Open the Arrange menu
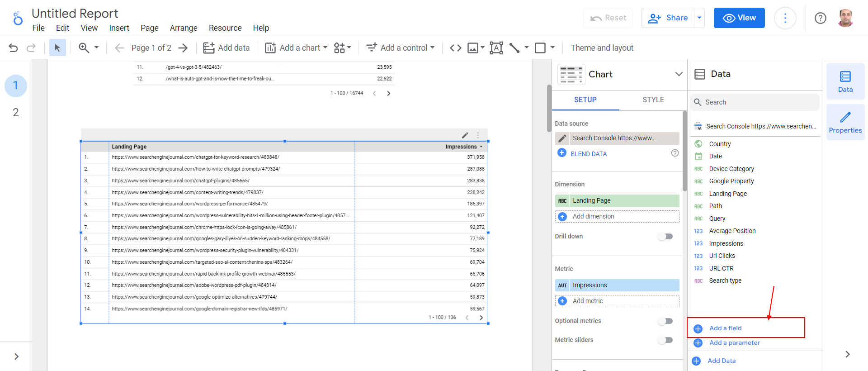This screenshot has height=371, width=868. pyautogui.click(x=184, y=28)
